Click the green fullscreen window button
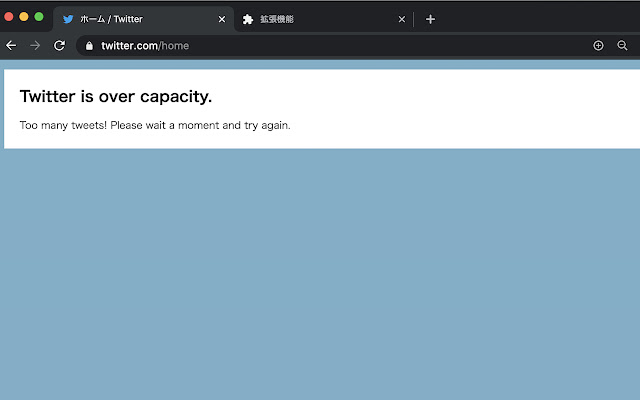This screenshot has height=400, width=640. (x=39, y=17)
